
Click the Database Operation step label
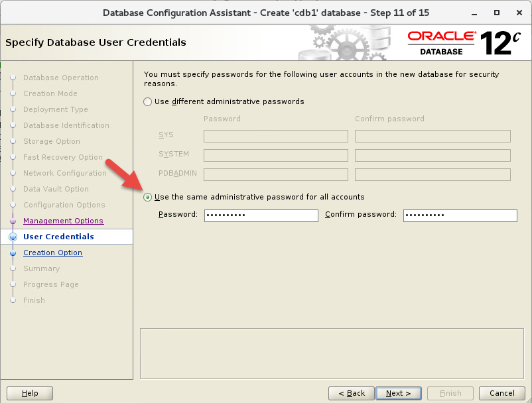pyautogui.click(x=61, y=78)
